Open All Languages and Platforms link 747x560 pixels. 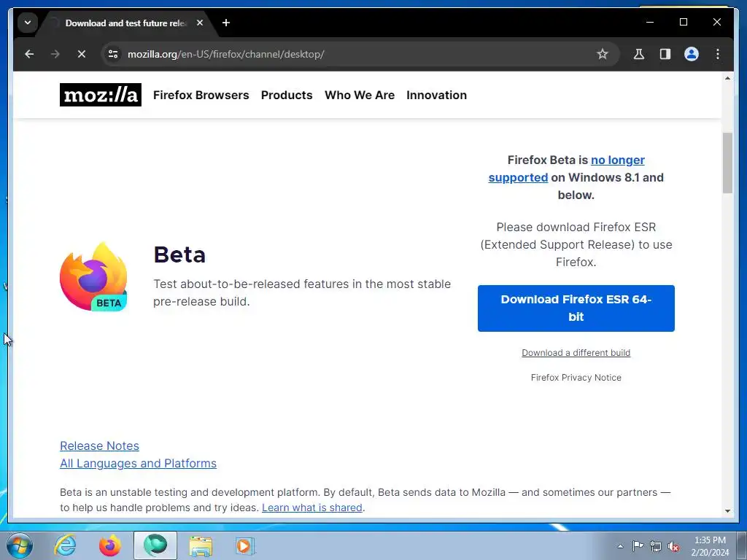138,463
